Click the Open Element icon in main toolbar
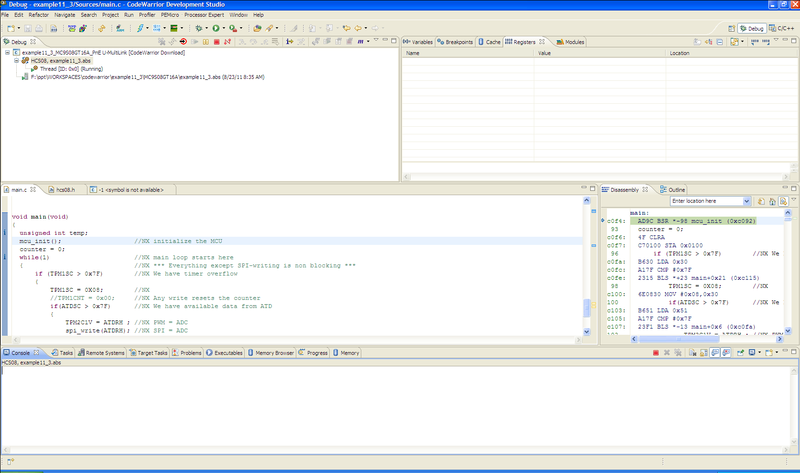The height and width of the screenshot is (473, 800). 257,29
